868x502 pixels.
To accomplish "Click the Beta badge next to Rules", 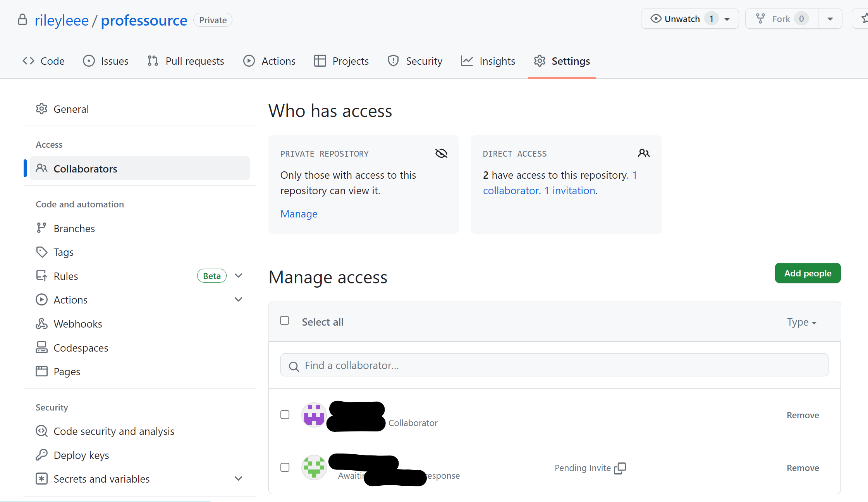I will [x=212, y=276].
